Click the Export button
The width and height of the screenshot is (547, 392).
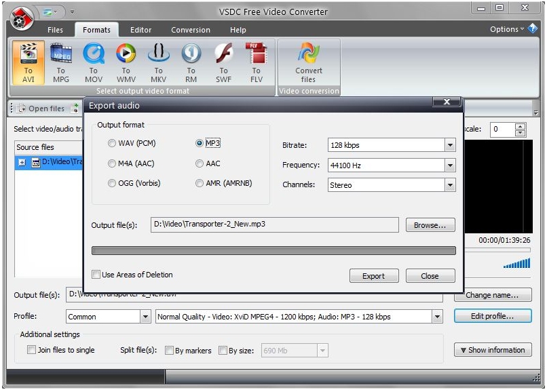pos(373,275)
